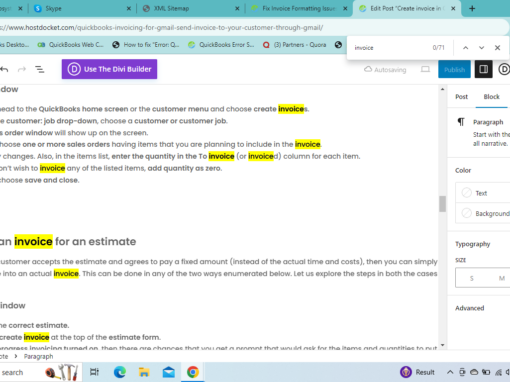
Task: Switch to the Block tab
Action: (491, 97)
